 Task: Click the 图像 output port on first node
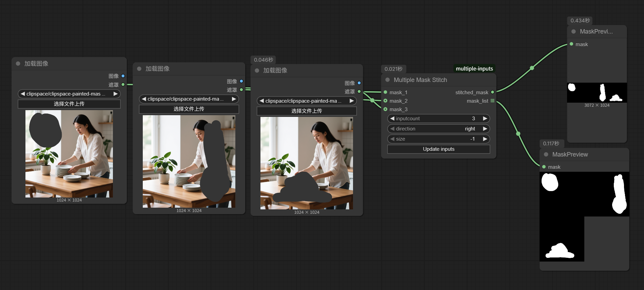[123, 76]
